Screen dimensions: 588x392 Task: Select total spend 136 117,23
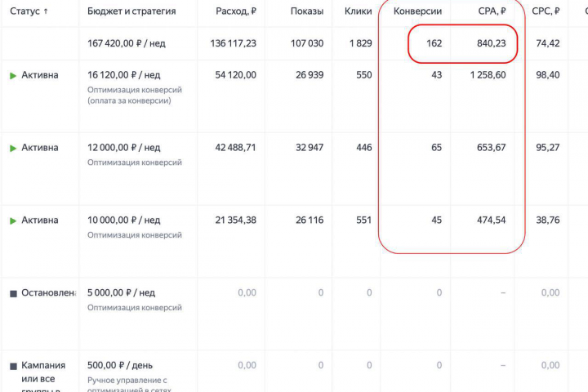pos(234,43)
